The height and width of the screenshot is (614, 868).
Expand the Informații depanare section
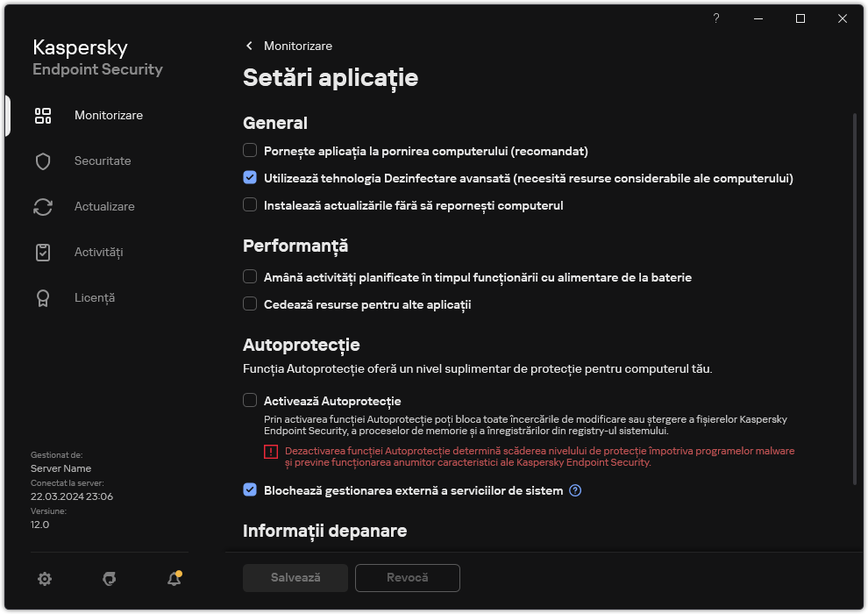pyautogui.click(x=324, y=531)
